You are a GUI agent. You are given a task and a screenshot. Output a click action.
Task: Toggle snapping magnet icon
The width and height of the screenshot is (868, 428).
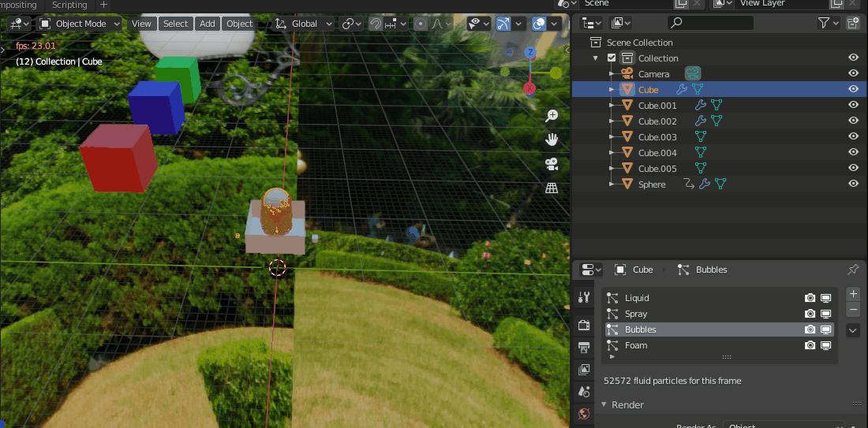pyautogui.click(x=376, y=24)
